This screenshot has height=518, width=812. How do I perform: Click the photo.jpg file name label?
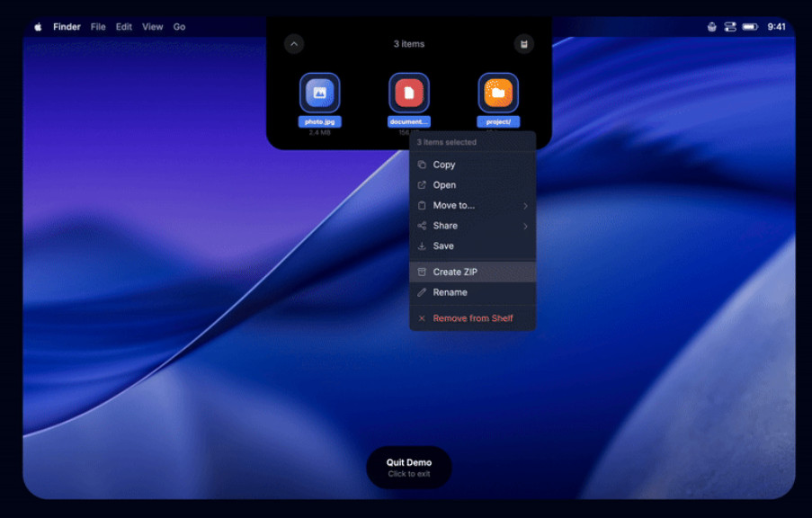click(x=319, y=121)
